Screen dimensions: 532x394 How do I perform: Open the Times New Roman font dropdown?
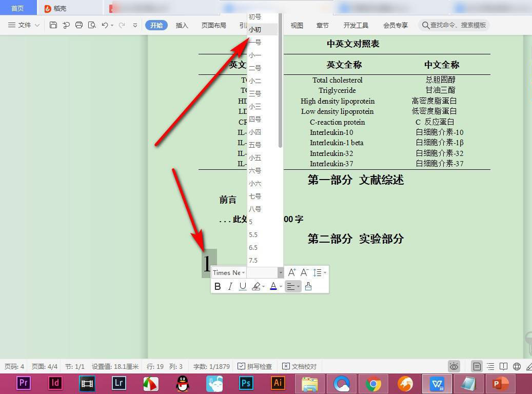(229, 272)
